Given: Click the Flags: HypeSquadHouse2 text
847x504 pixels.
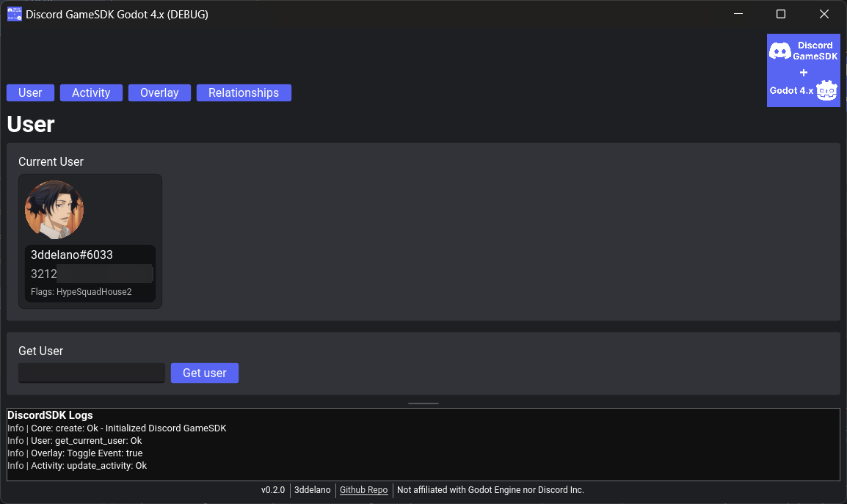Looking at the screenshot, I should [81, 292].
